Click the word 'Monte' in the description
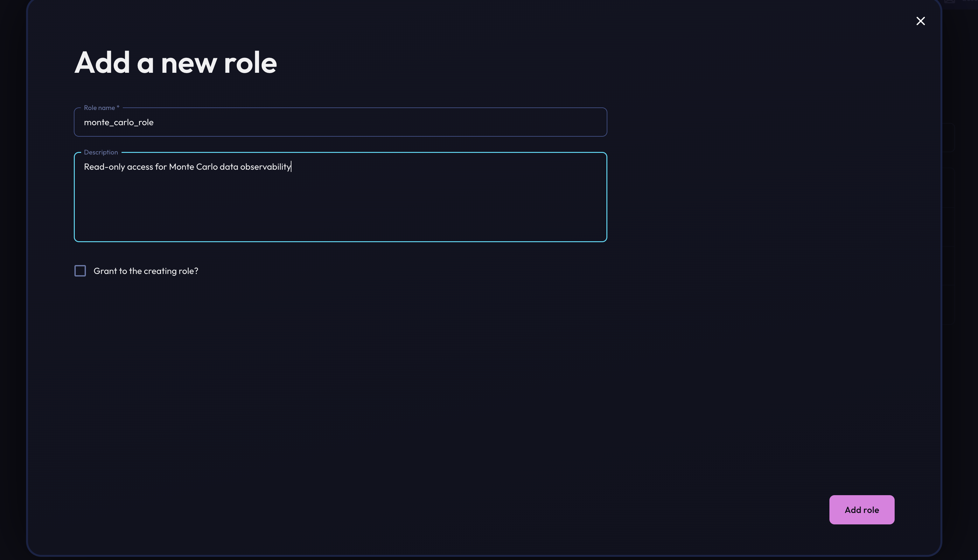The width and height of the screenshot is (978, 560). coord(181,167)
